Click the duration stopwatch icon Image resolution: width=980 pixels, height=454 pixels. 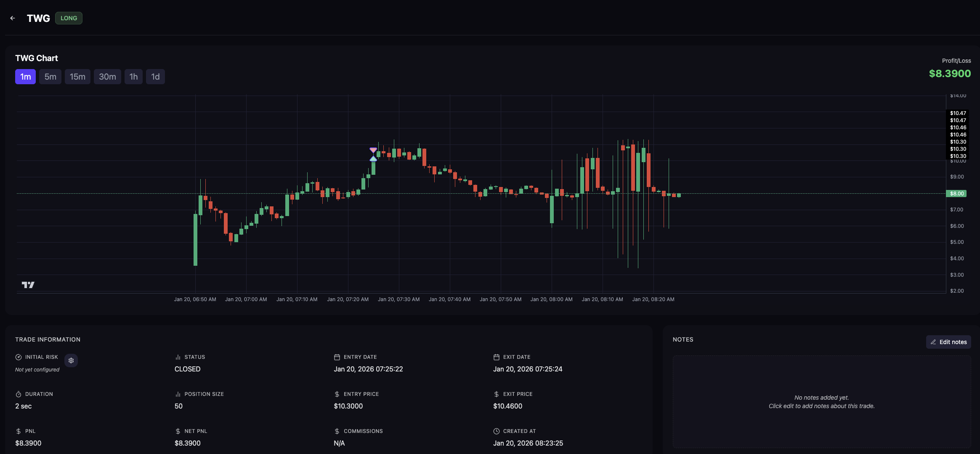tap(19, 394)
